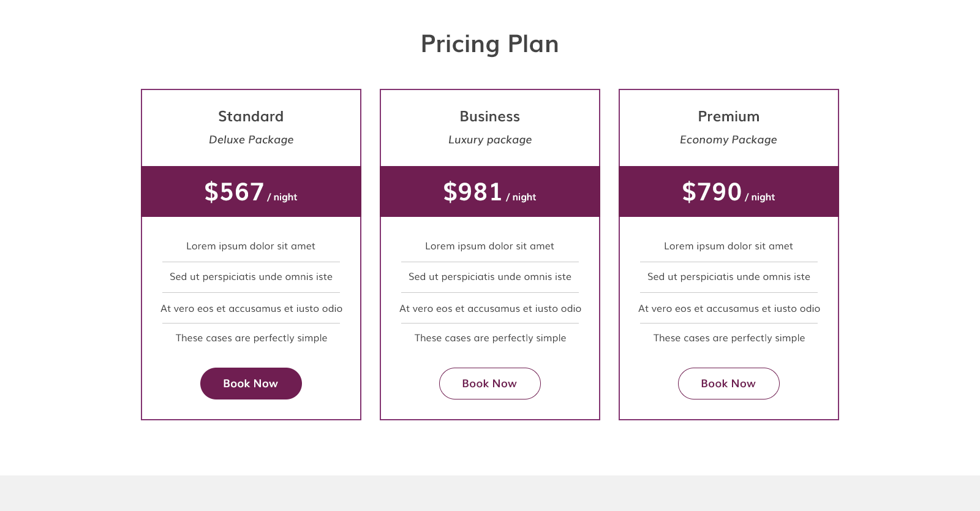
Task: Click Premium's At vero eos feature
Action: (x=729, y=309)
